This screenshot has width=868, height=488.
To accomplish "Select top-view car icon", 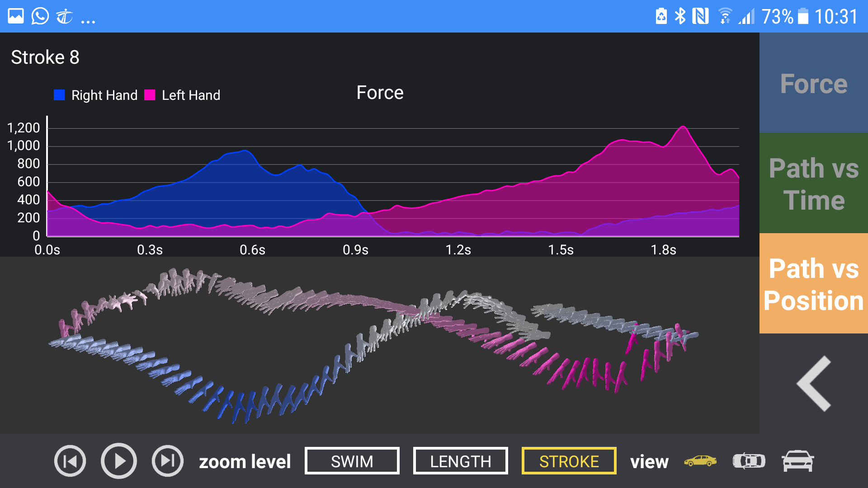I will [749, 461].
